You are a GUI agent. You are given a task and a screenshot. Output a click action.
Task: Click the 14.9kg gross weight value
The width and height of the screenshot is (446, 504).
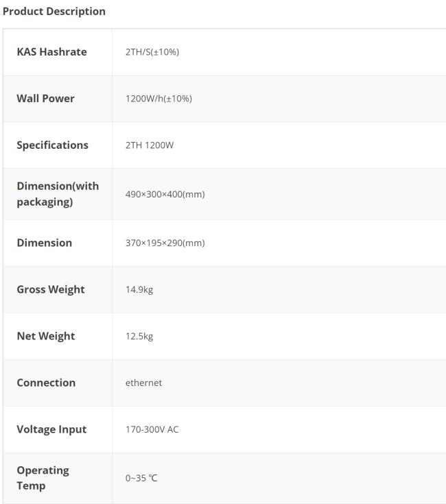tap(139, 289)
